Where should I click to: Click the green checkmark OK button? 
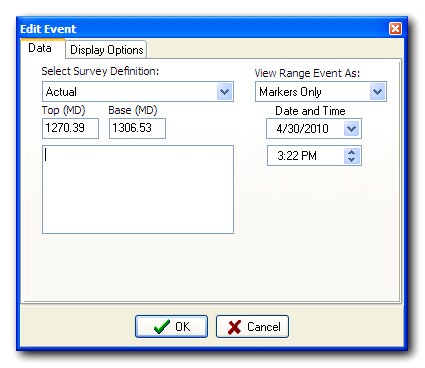click(x=171, y=326)
